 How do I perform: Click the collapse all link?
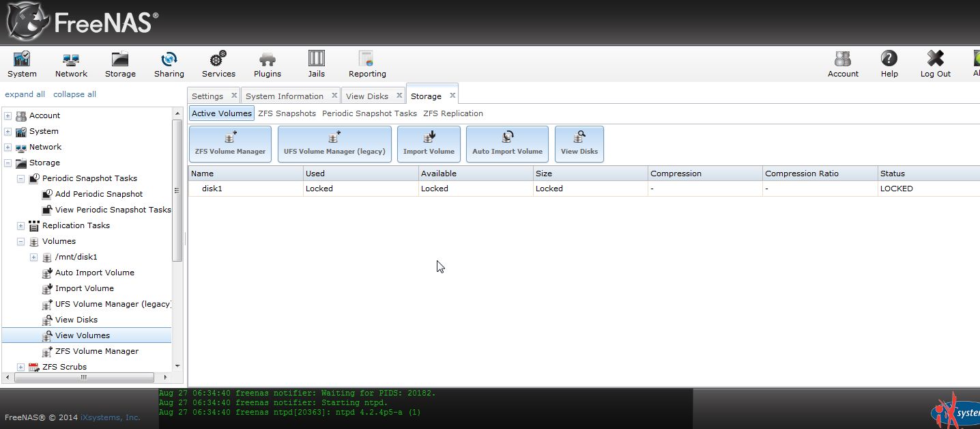pos(74,94)
